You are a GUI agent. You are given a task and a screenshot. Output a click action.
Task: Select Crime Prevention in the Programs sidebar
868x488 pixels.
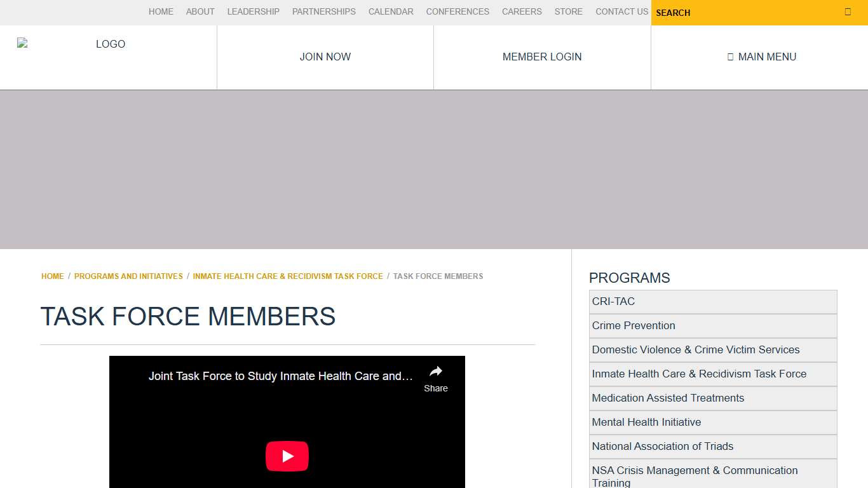(634, 325)
